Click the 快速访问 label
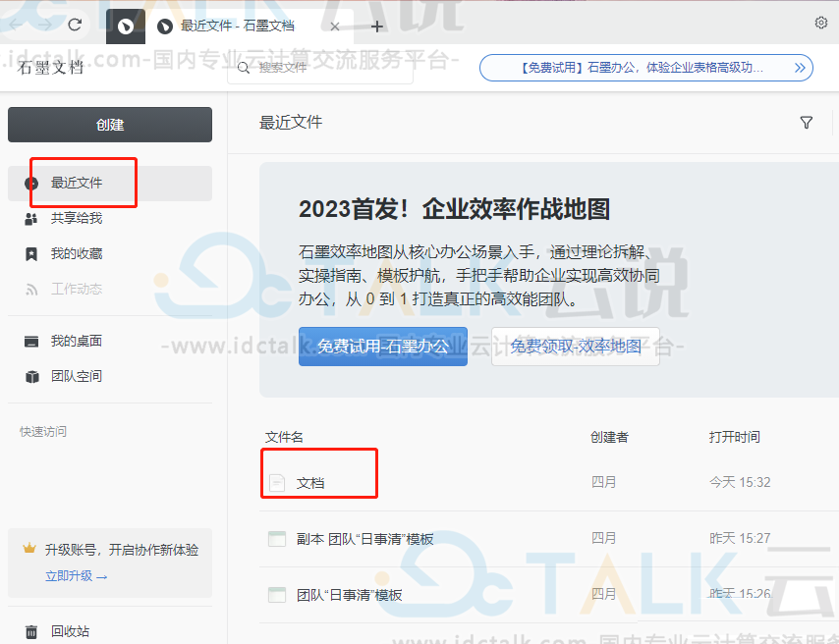 (43, 431)
